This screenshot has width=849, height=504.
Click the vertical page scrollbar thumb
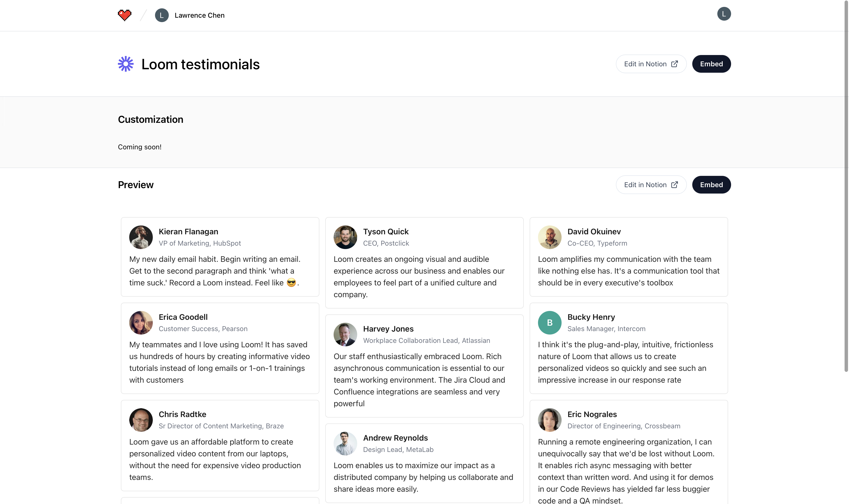click(846, 186)
